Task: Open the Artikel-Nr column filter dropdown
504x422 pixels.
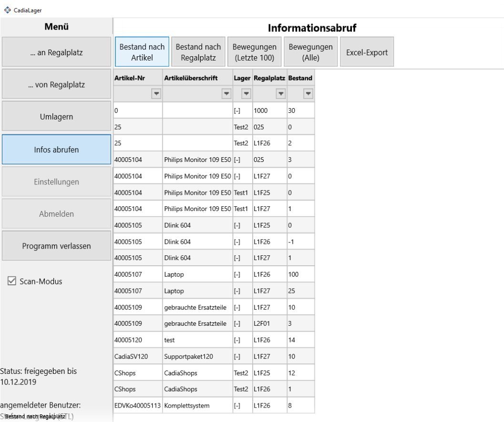Action: 156,94
